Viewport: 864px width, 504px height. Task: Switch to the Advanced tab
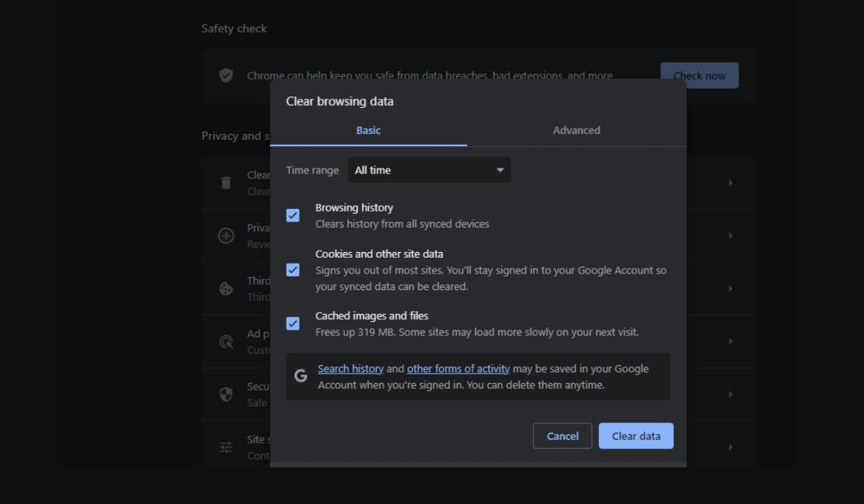click(576, 130)
